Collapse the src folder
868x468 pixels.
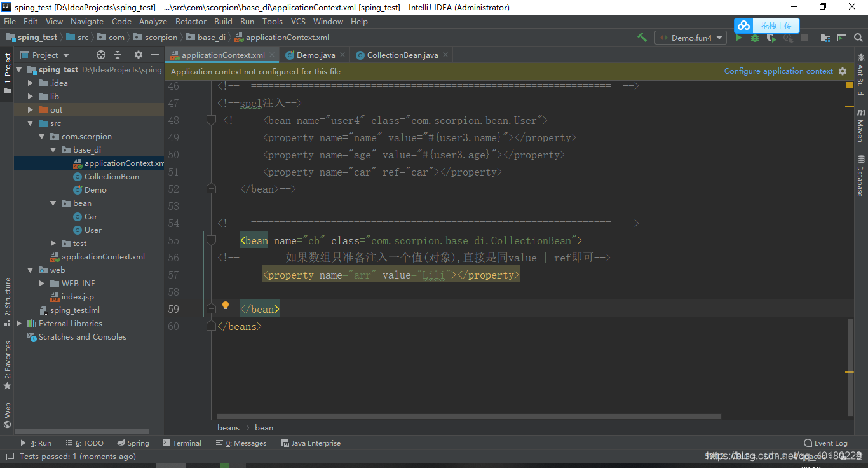click(30, 123)
